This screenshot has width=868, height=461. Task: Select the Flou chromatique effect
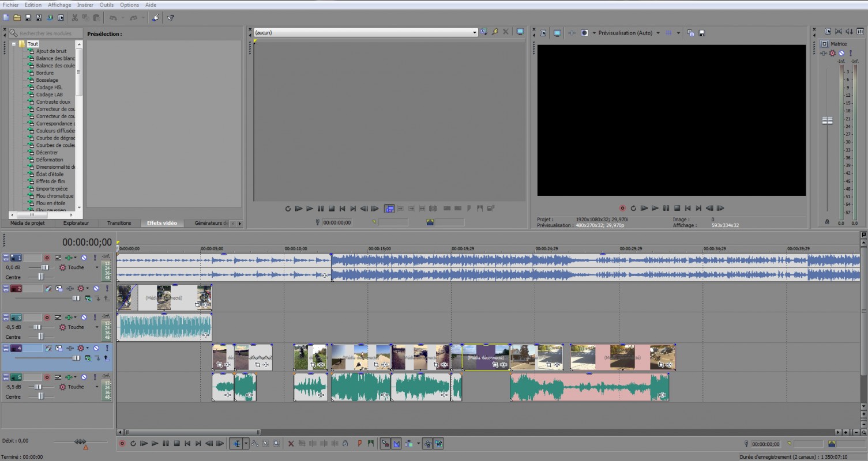(x=55, y=196)
